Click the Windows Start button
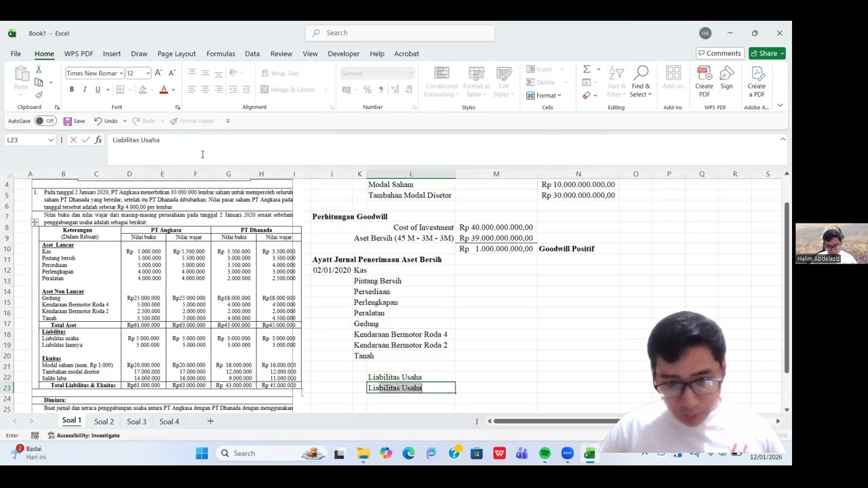Image resolution: width=868 pixels, height=488 pixels. 201,453
